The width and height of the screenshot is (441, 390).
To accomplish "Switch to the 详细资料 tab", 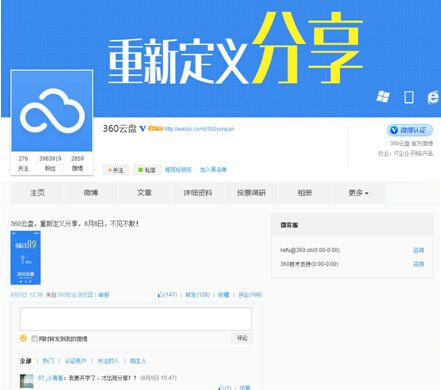I will click(198, 193).
